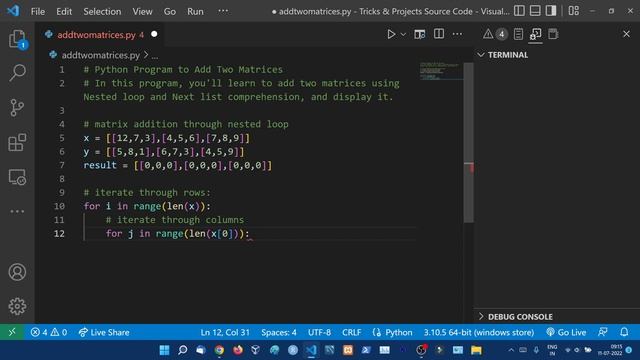Open Customize Layout options
640x360 pixels.
click(x=574, y=11)
